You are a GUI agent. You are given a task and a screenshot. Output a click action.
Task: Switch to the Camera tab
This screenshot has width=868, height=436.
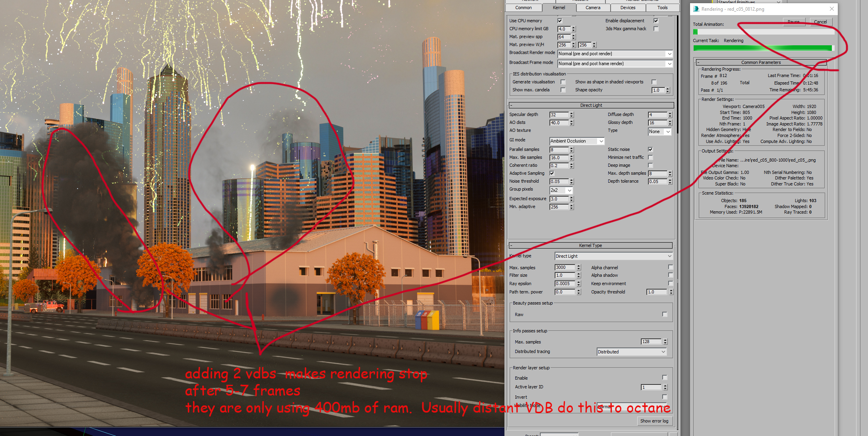[593, 8]
